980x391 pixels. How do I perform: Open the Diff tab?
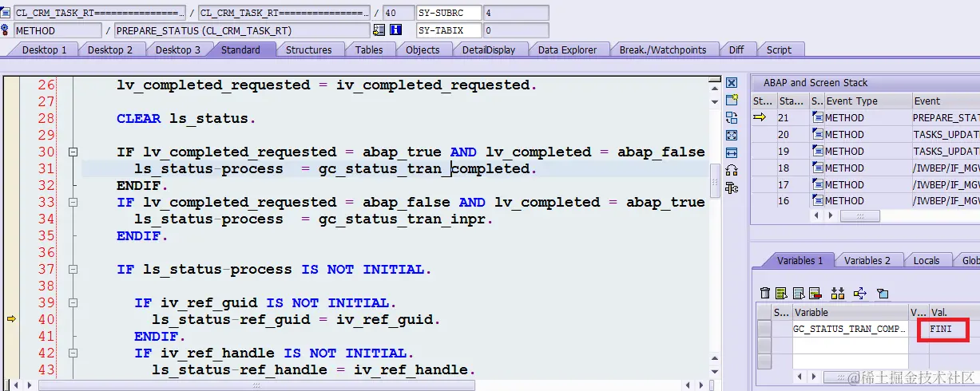click(x=736, y=49)
